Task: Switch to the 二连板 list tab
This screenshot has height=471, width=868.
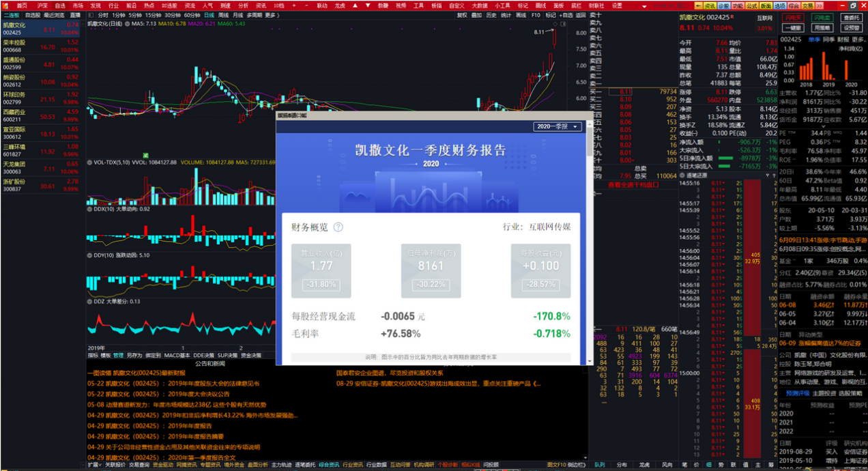Action: coord(11,14)
